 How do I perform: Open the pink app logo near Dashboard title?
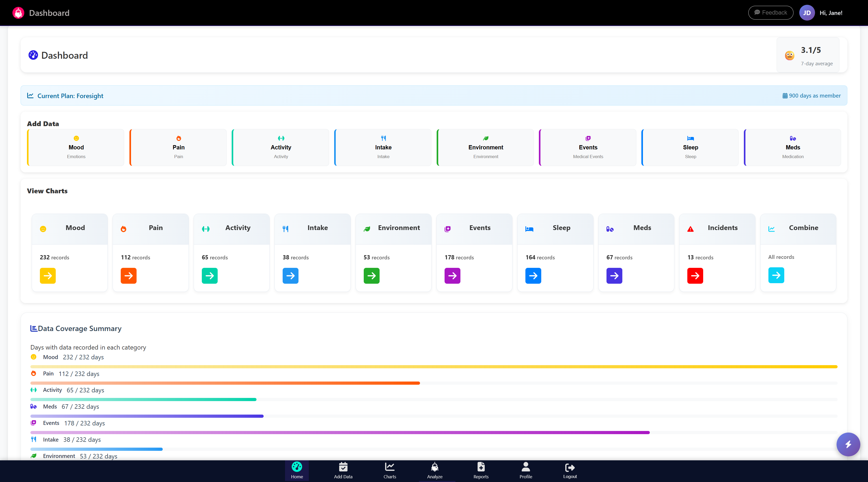[18, 12]
